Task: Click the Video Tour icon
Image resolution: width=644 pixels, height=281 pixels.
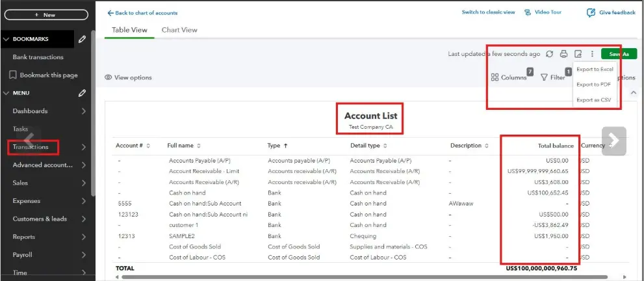Action: click(528, 12)
